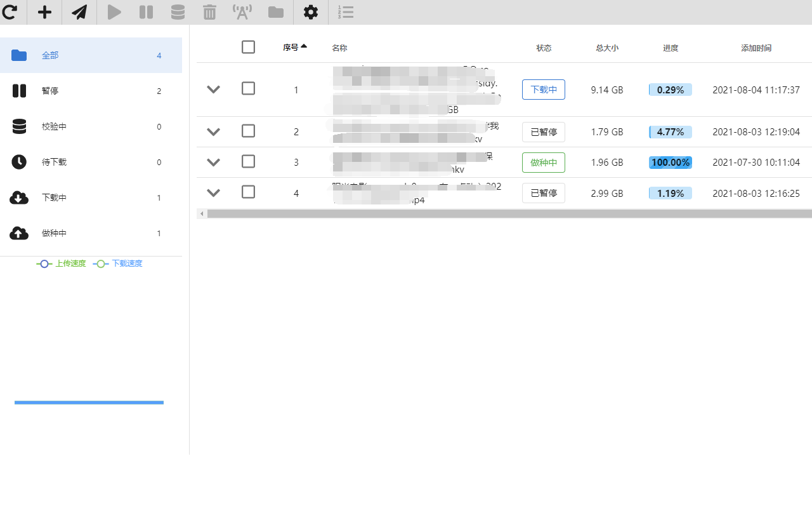Click the 0.29% progress bar
This screenshot has width=812, height=508.
pos(671,90)
